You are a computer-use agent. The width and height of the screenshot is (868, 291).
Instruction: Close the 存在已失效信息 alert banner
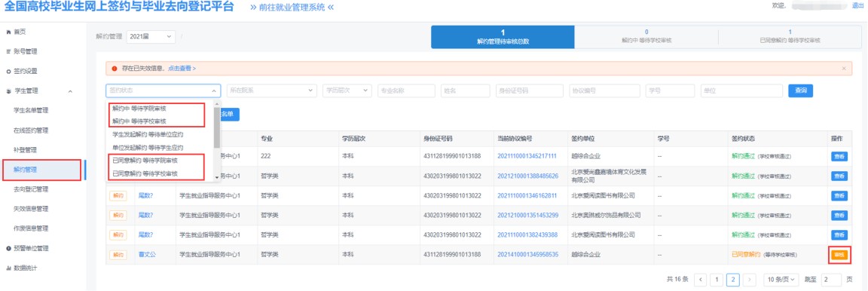point(844,68)
